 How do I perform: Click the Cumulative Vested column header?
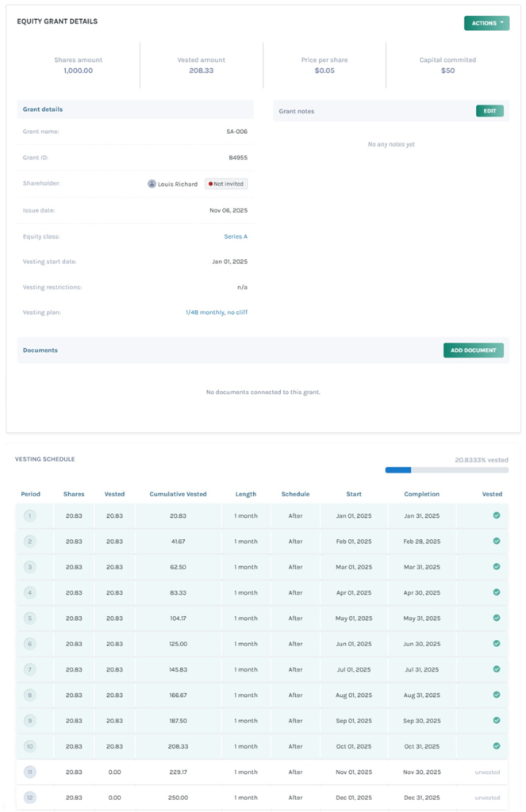click(178, 494)
